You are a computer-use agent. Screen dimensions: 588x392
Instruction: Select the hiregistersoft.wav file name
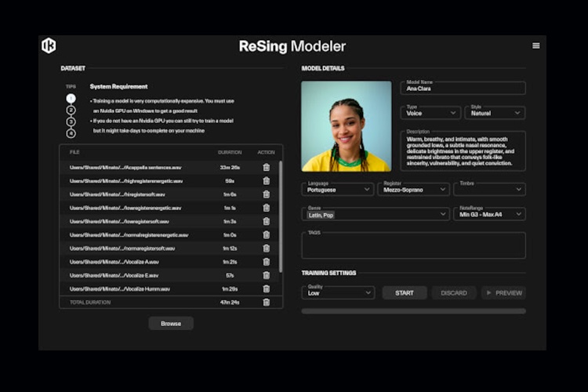click(117, 194)
